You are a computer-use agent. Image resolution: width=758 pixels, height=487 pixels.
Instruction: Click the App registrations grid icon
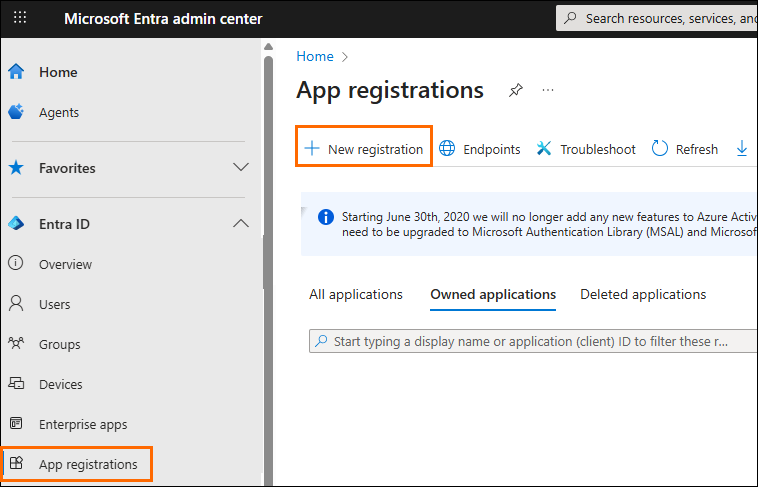coord(16,463)
